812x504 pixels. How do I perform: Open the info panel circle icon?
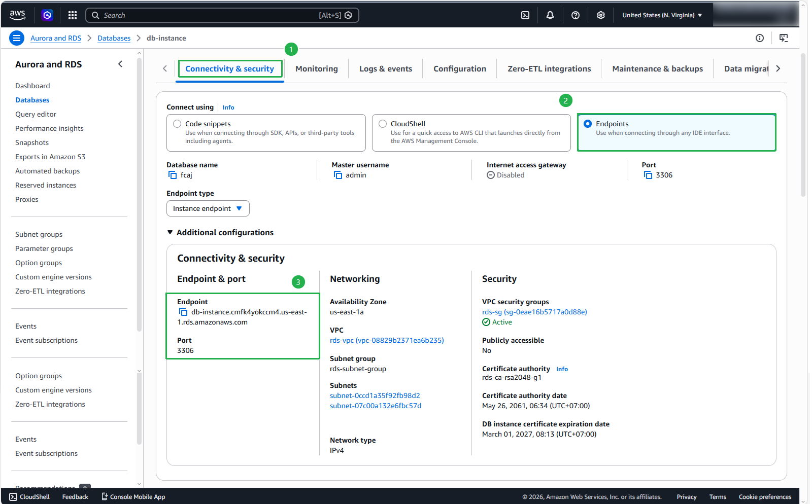(x=760, y=38)
